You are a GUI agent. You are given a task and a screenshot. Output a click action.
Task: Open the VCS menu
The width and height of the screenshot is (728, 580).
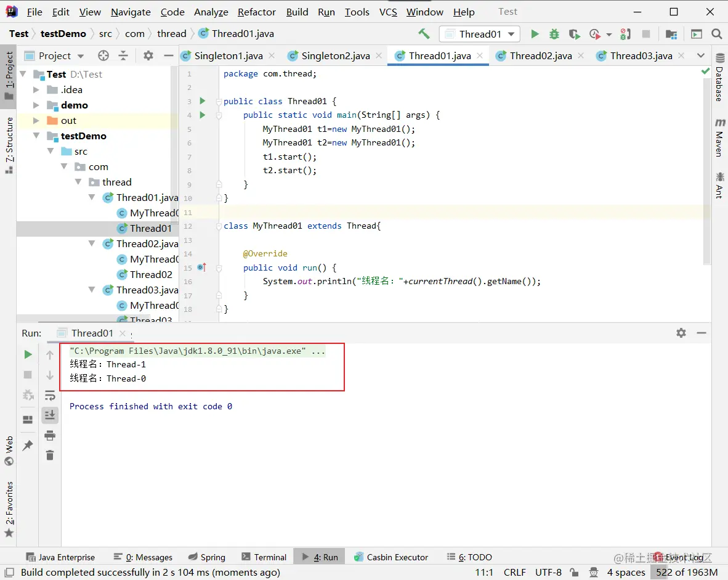click(x=388, y=12)
